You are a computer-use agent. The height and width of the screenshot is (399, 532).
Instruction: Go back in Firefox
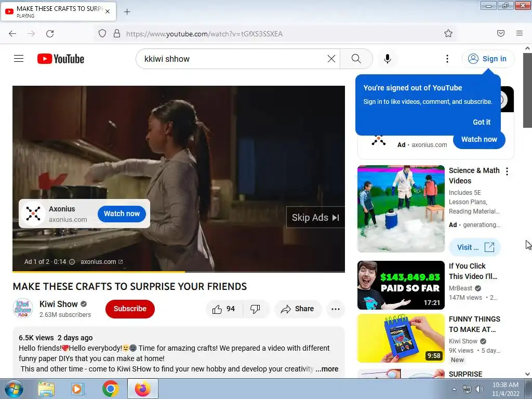[x=12, y=34]
